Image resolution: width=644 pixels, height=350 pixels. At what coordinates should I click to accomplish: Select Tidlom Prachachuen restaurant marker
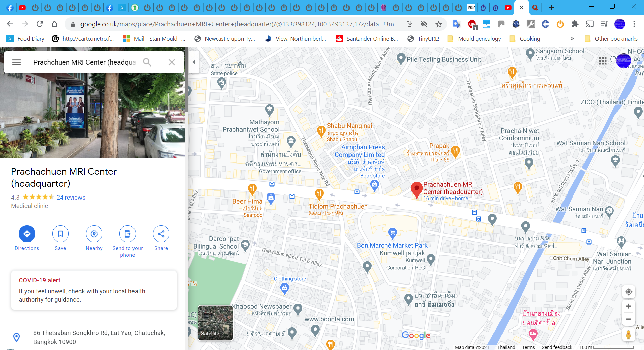point(319,194)
